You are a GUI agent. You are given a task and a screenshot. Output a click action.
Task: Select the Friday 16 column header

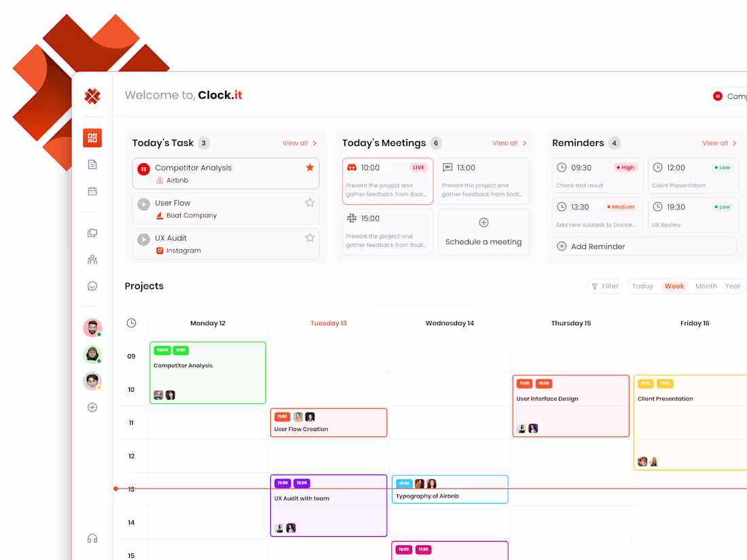point(695,323)
